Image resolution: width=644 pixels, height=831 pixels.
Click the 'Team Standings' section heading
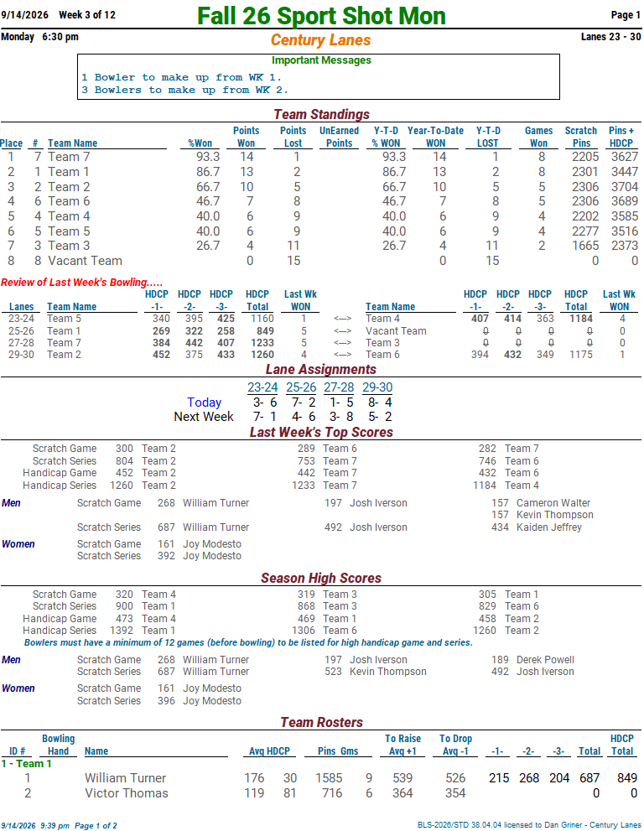click(321, 114)
